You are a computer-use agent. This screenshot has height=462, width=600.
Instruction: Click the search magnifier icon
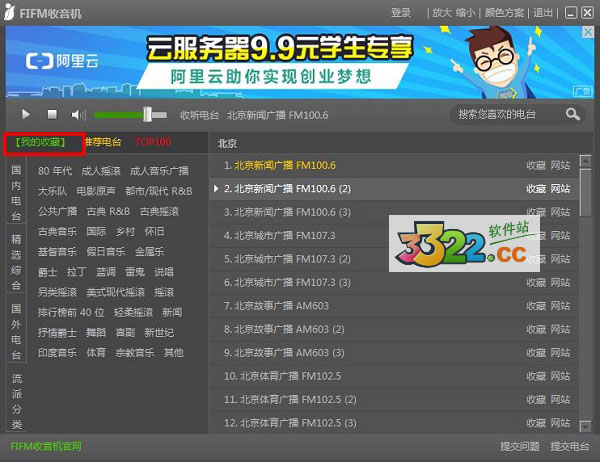pos(573,114)
